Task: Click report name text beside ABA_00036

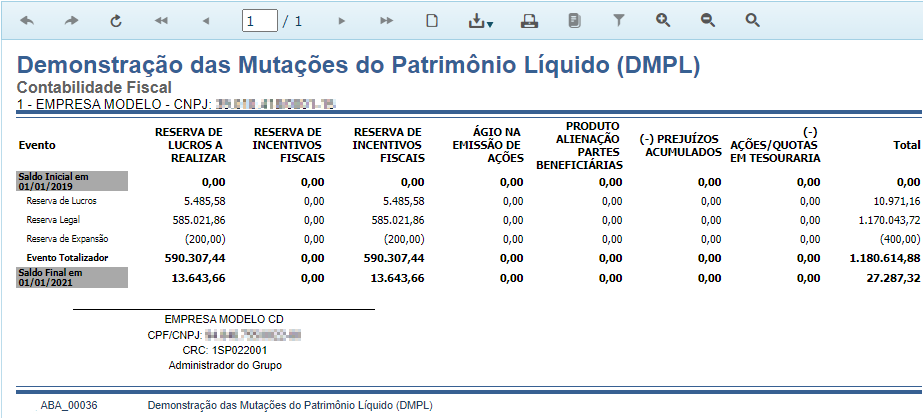Action: tap(290, 406)
